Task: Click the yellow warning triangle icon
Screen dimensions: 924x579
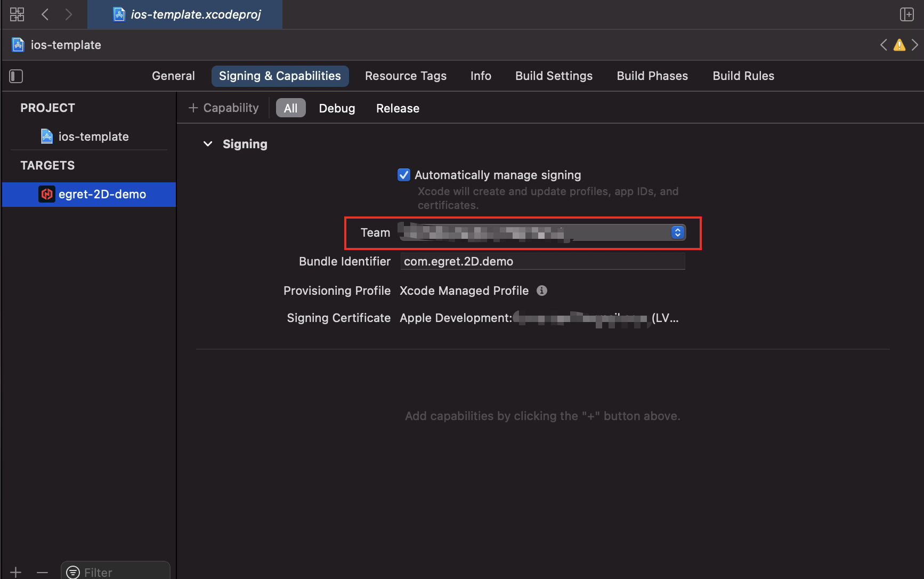Action: (x=899, y=45)
